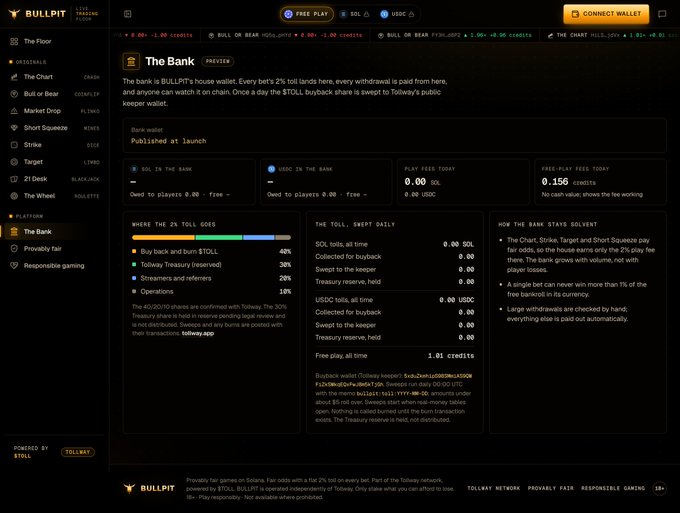
Task: Open The Floor page
Action: pyautogui.click(x=55, y=41)
